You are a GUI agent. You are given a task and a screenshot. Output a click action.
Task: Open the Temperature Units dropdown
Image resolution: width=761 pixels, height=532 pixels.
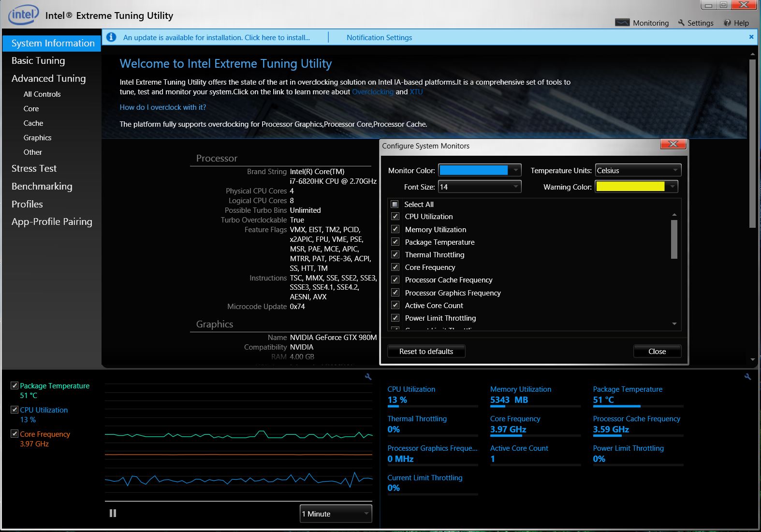tap(638, 170)
